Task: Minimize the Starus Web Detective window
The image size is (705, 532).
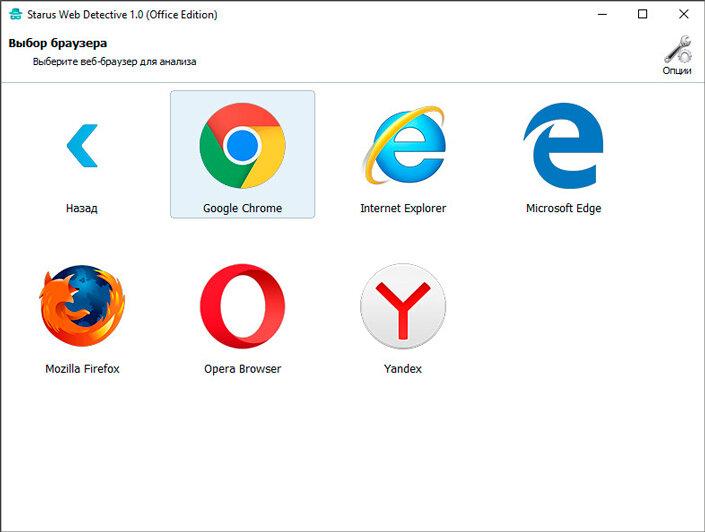Action: click(x=602, y=14)
